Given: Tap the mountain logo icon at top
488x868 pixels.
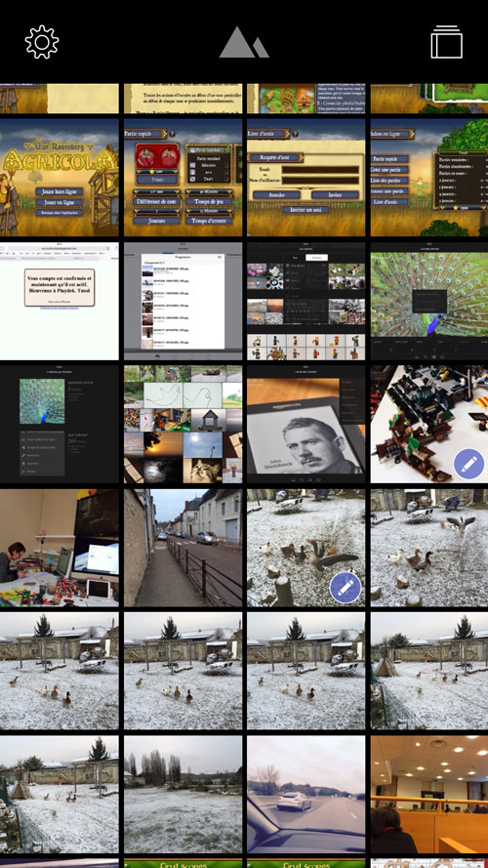Looking at the screenshot, I should tap(243, 42).
